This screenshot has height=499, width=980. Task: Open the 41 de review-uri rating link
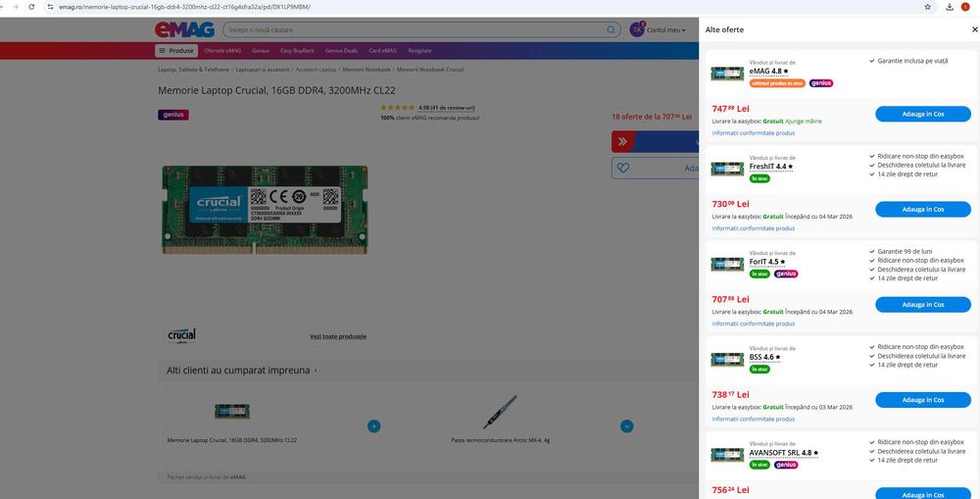pyautogui.click(x=447, y=108)
